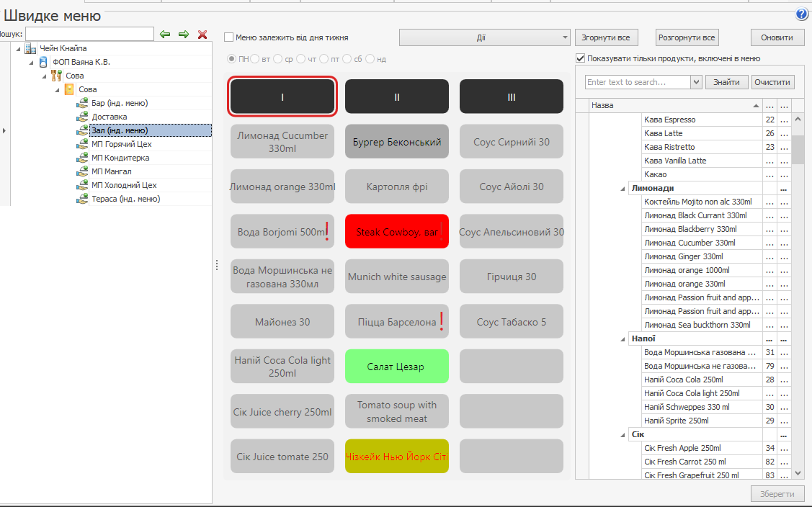This screenshot has width=812, height=507.
Task: Click the Оновити button
Action: tap(777, 37)
